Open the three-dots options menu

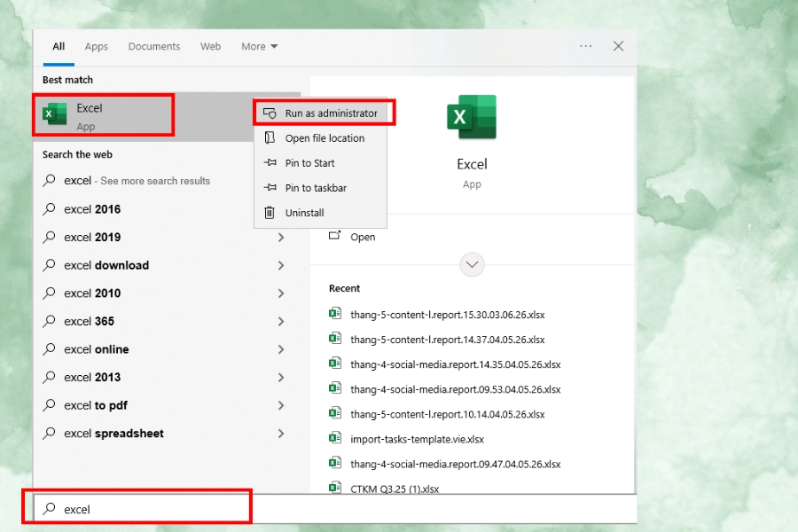coord(585,46)
